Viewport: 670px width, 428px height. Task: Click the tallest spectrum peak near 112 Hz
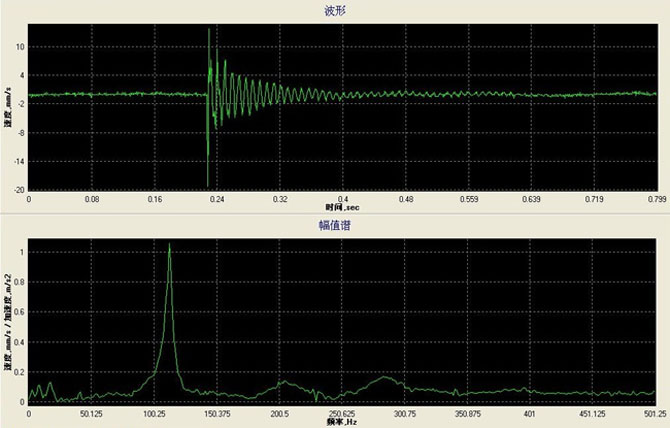point(170,245)
